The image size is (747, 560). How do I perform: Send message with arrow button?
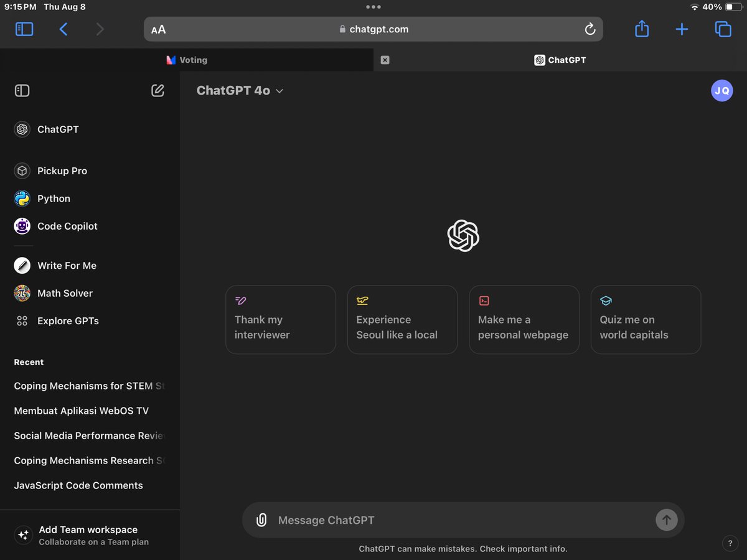point(666,520)
